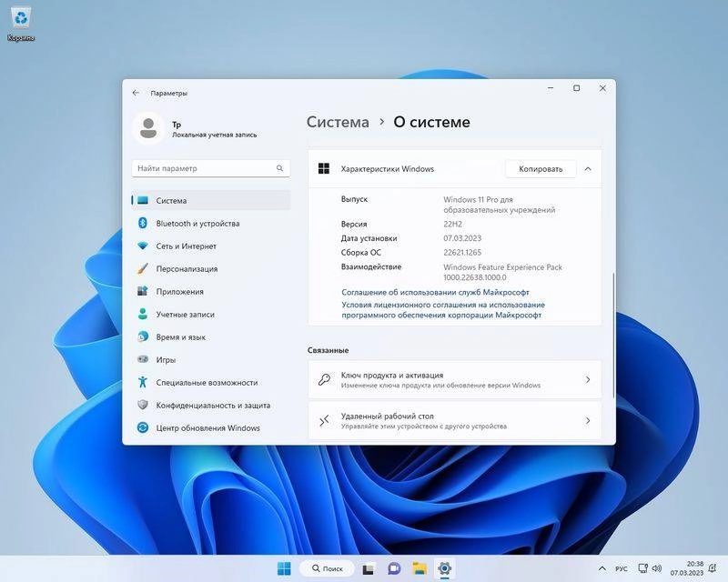Click the volume speaker icon in tray

(656, 568)
